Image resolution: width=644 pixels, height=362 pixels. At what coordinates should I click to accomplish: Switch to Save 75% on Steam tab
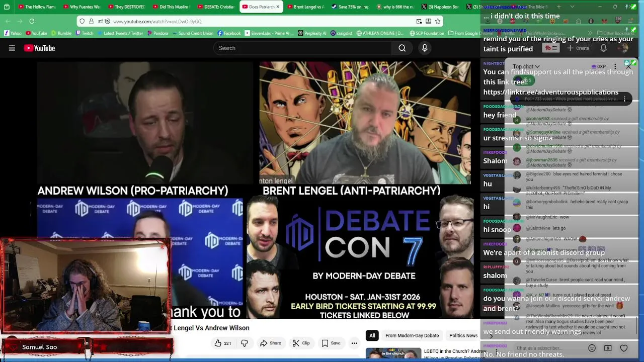tap(350, 7)
